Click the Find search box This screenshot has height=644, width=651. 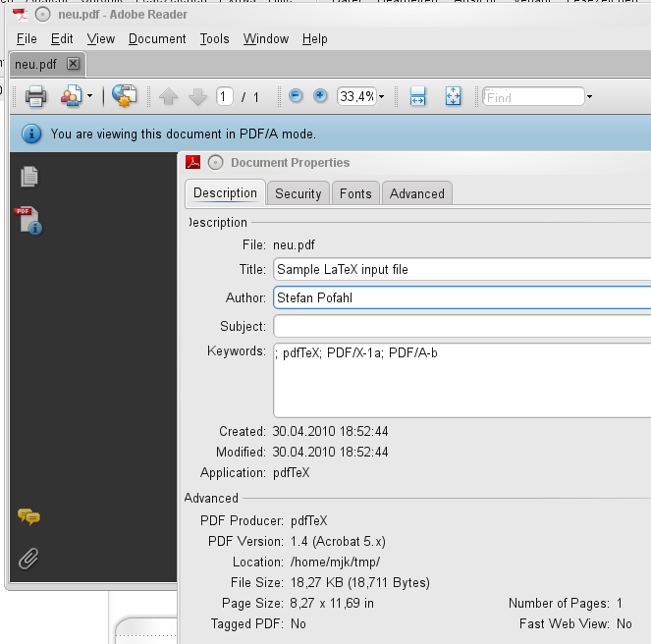pyautogui.click(x=533, y=97)
